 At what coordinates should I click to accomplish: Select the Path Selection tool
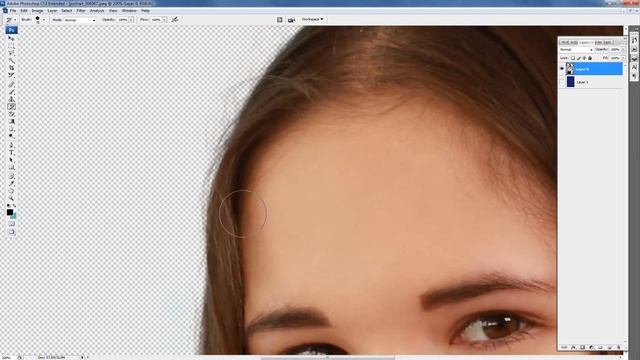[11, 160]
